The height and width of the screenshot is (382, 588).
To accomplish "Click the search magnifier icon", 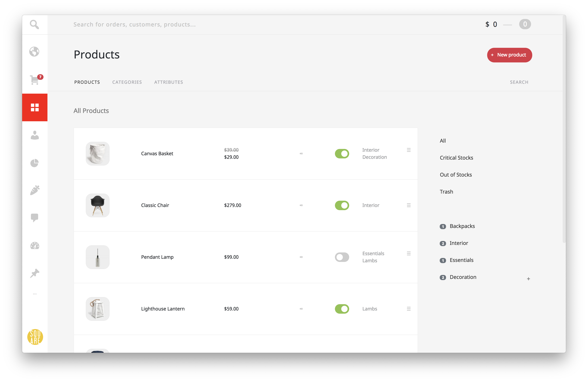I will (x=34, y=24).
